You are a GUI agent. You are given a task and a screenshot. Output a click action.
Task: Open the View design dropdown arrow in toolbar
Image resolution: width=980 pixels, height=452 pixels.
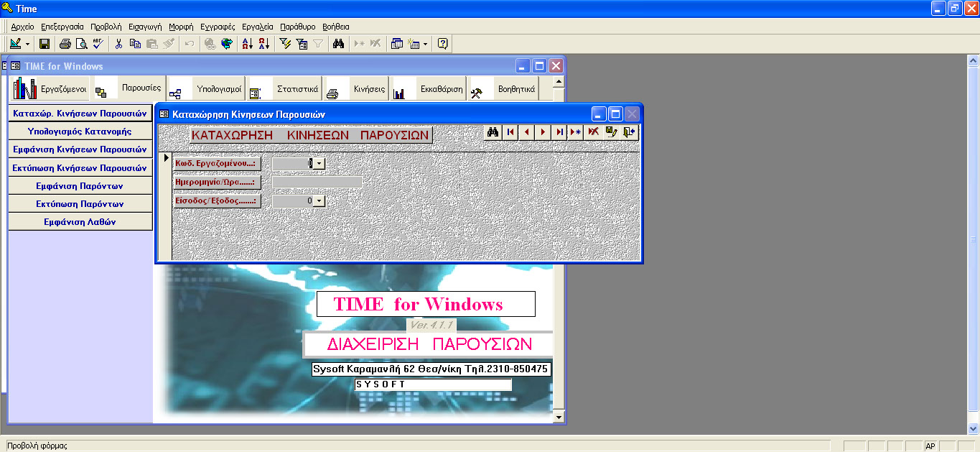point(28,44)
